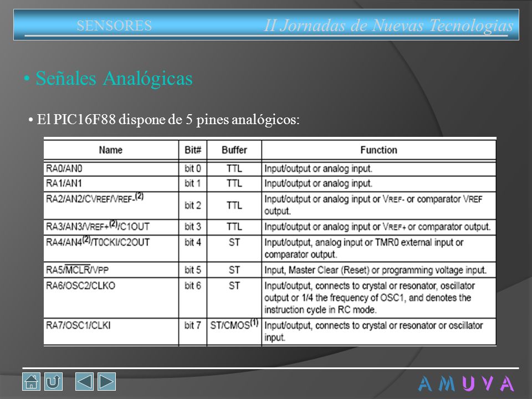This screenshot has width=532, height=399.
Task: Click the AMUVA logo
Action: click(466, 383)
